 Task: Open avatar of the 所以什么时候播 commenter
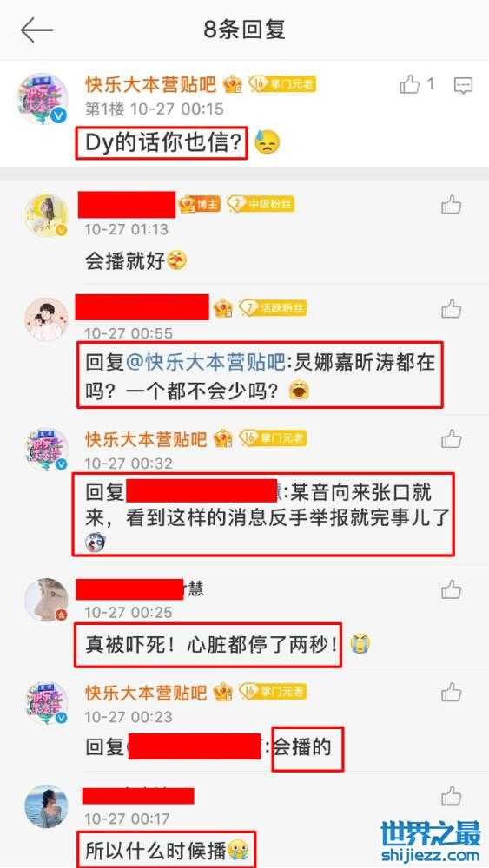(x=47, y=806)
